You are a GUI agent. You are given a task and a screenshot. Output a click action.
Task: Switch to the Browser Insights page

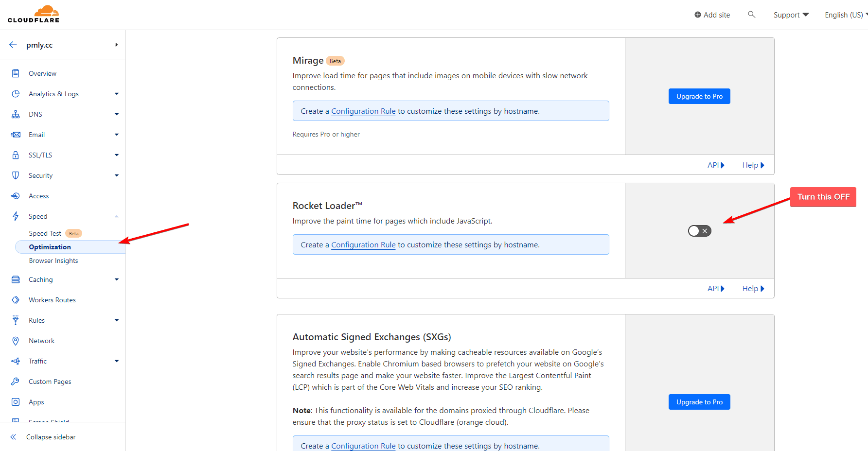point(53,260)
